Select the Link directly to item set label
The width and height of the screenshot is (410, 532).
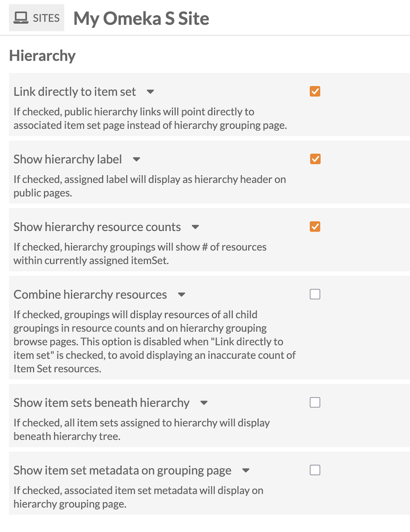pyautogui.click(x=74, y=91)
